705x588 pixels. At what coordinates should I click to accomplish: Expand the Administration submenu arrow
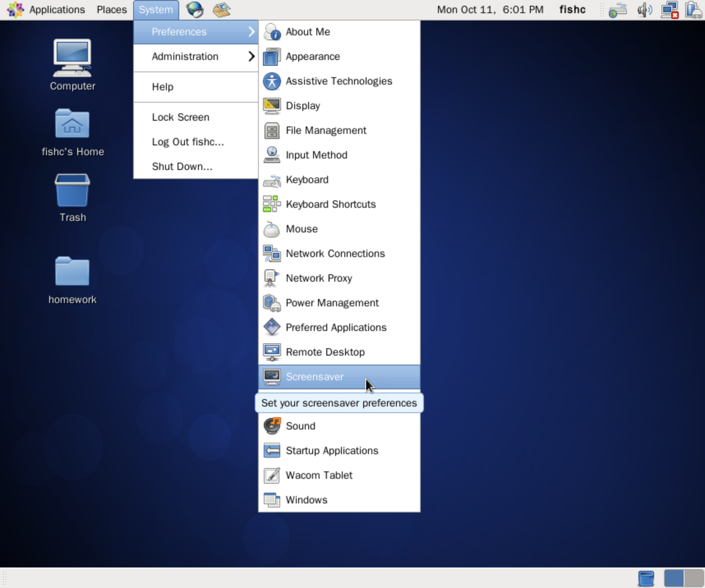pyautogui.click(x=251, y=56)
